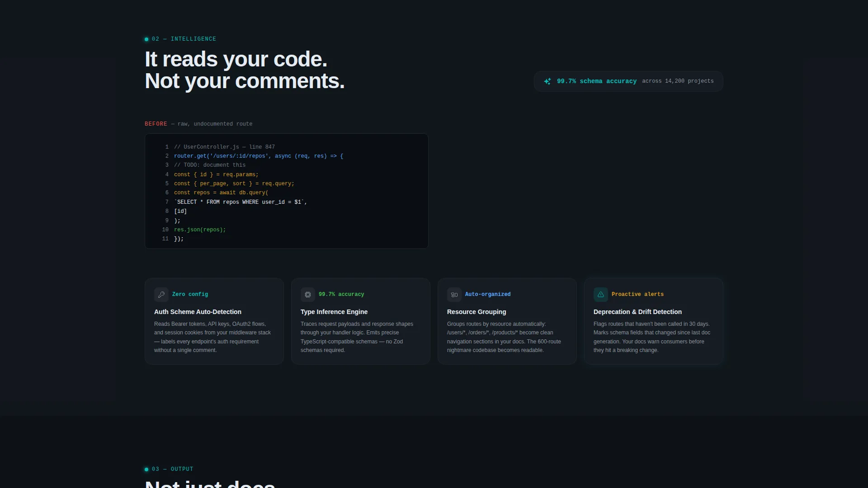Click 'raw, undocumented route' caption
The width and height of the screenshot is (868, 488).
click(215, 124)
